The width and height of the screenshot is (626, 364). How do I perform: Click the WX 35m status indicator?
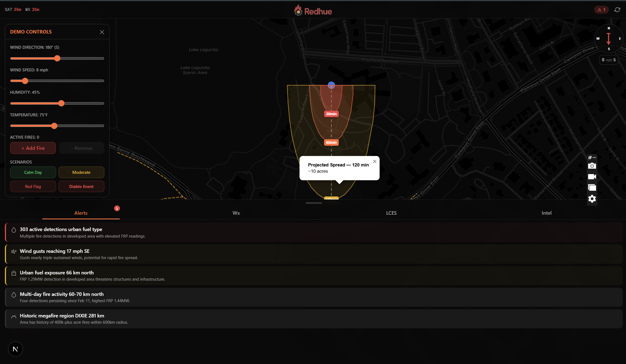tap(32, 10)
